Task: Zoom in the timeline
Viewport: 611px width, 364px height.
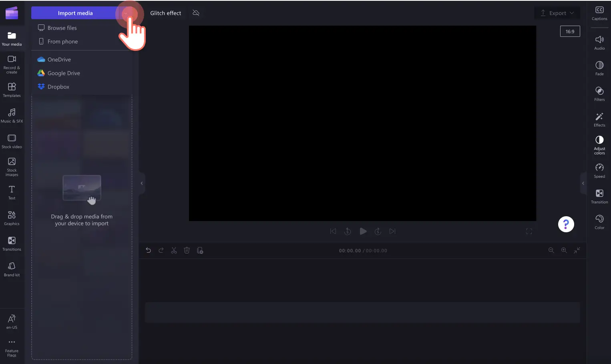Action: [564, 250]
